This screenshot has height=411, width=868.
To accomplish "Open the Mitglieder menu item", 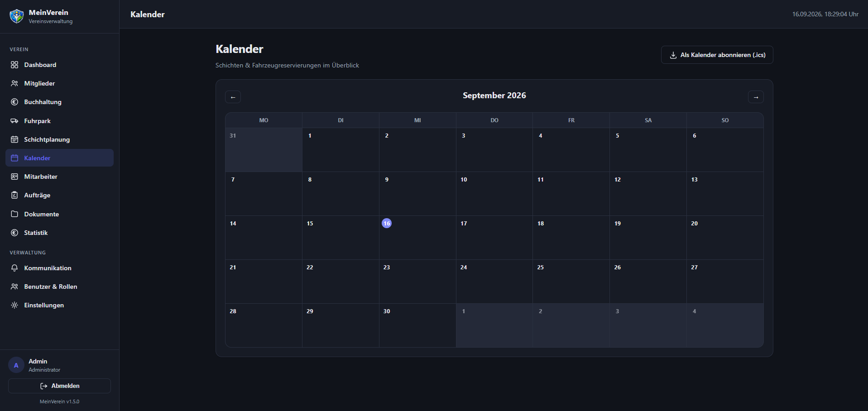I will tap(59, 83).
